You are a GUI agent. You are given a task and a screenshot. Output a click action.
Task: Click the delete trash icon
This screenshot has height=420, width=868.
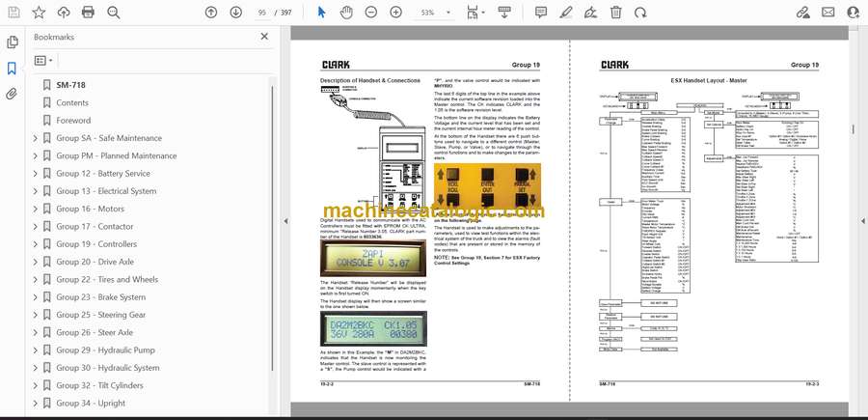[x=615, y=13]
